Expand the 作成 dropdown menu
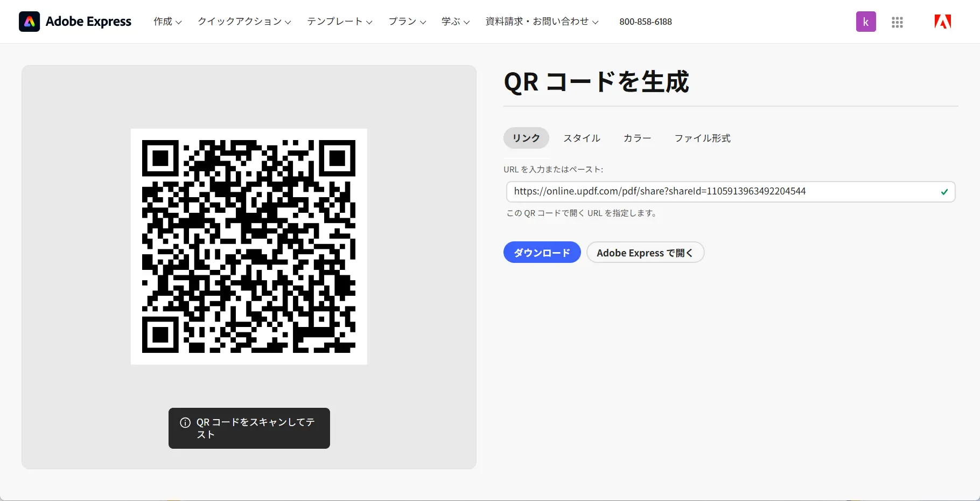980x501 pixels. pyautogui.click(x=167, y=22)
